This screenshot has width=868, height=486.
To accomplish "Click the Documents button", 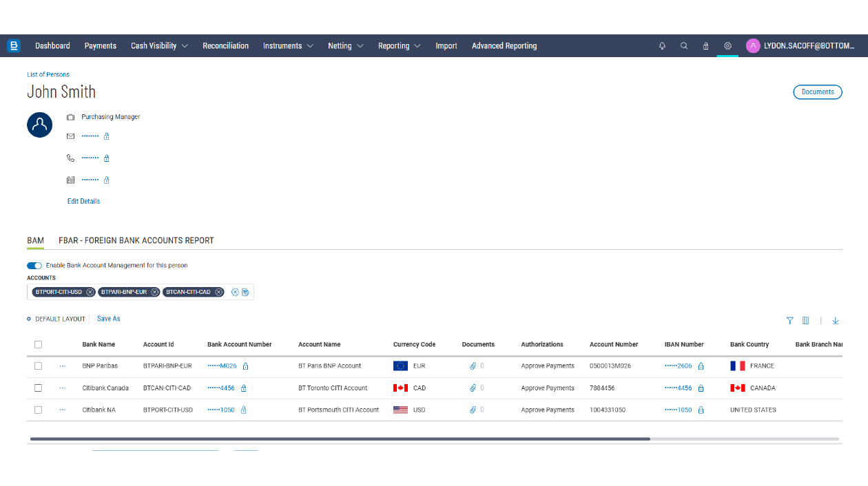I will [817, 92].
